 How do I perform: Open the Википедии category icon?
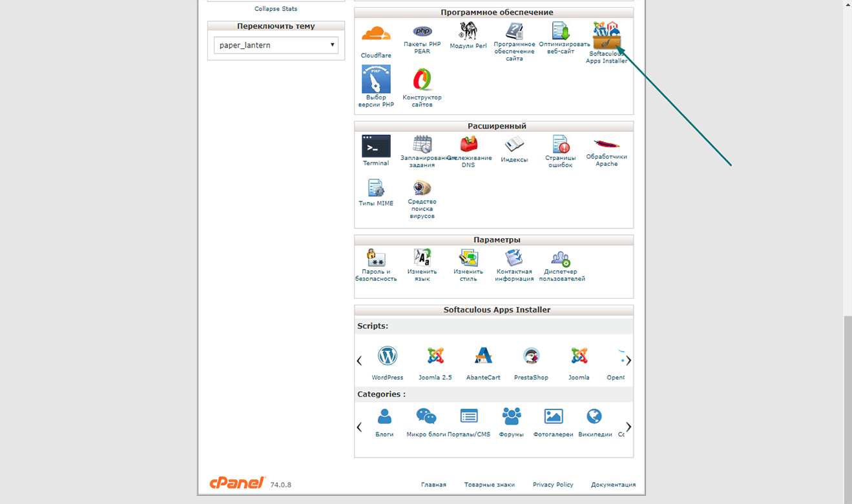tap(594, 416)
